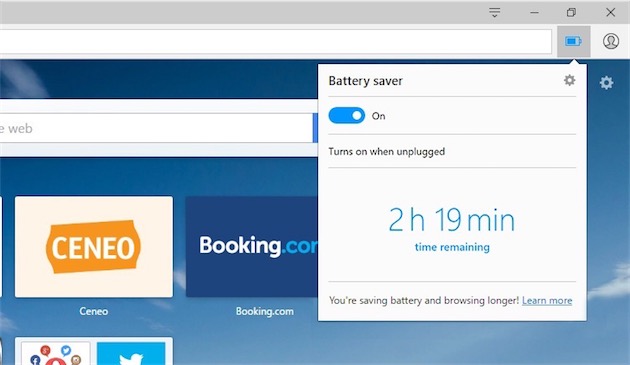Restore down the browser window
Screen dimensions: 630x365
571,12
